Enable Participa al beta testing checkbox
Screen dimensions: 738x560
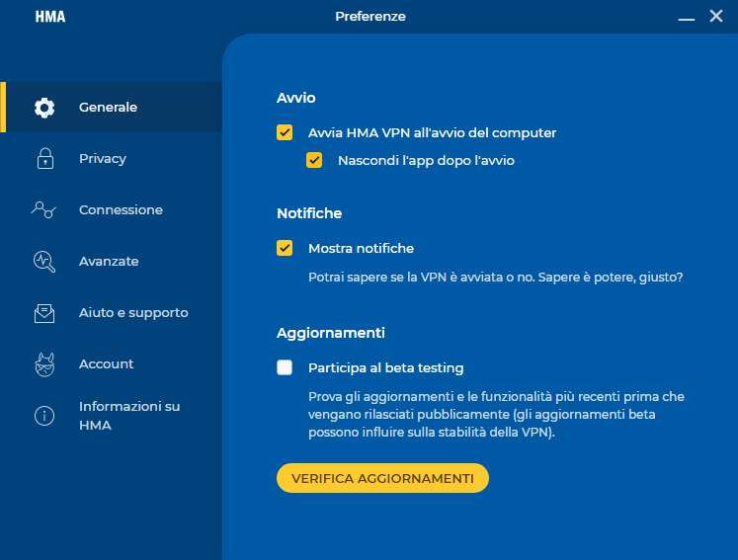[x=285, y=367]
